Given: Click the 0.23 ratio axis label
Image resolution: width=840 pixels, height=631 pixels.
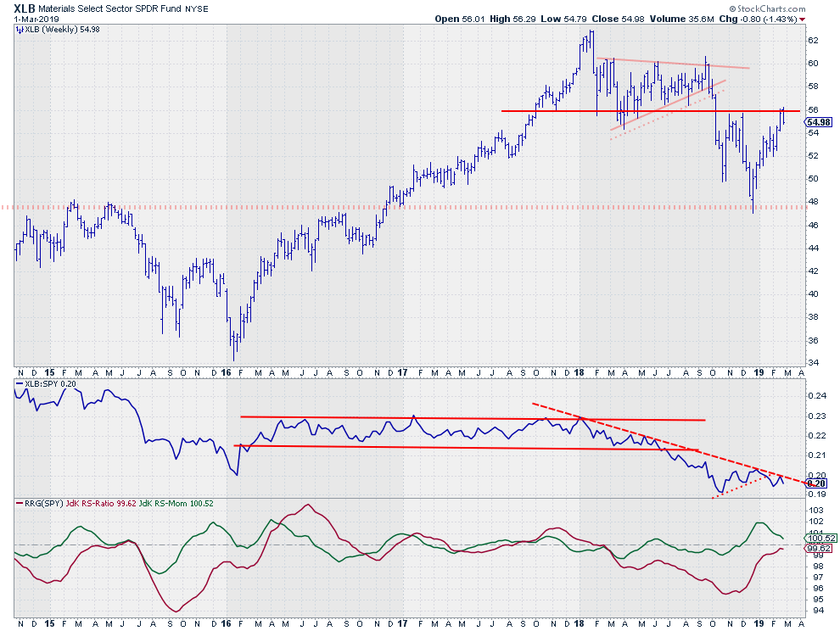Looking at the screenshot, I should [816, 416].
